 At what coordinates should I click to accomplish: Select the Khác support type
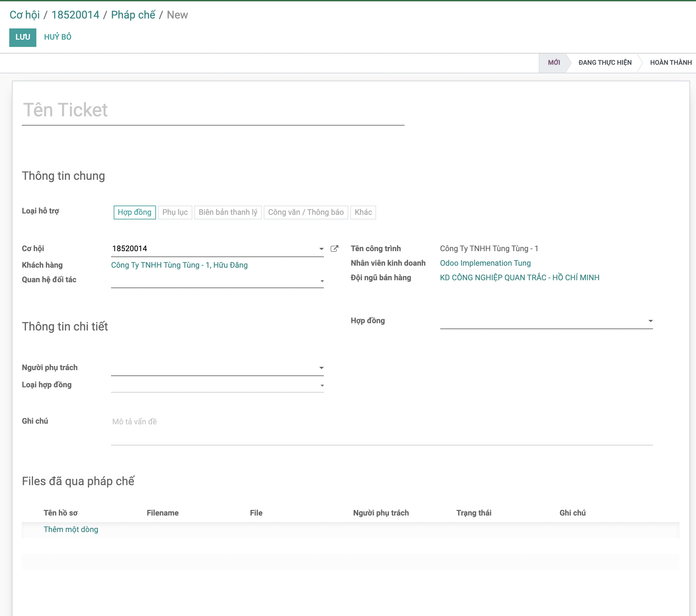[363, 212]
